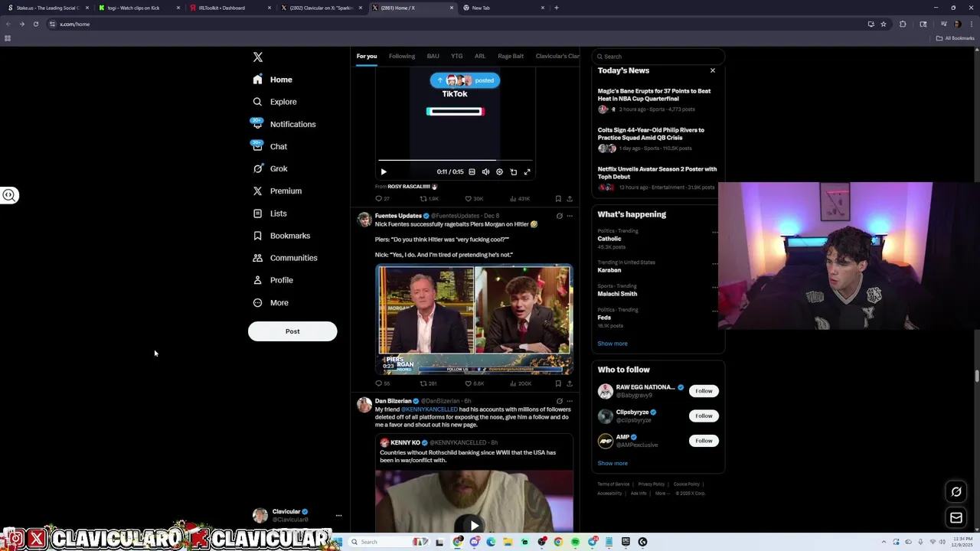Switch to the BAU tab

coord(433,56)
